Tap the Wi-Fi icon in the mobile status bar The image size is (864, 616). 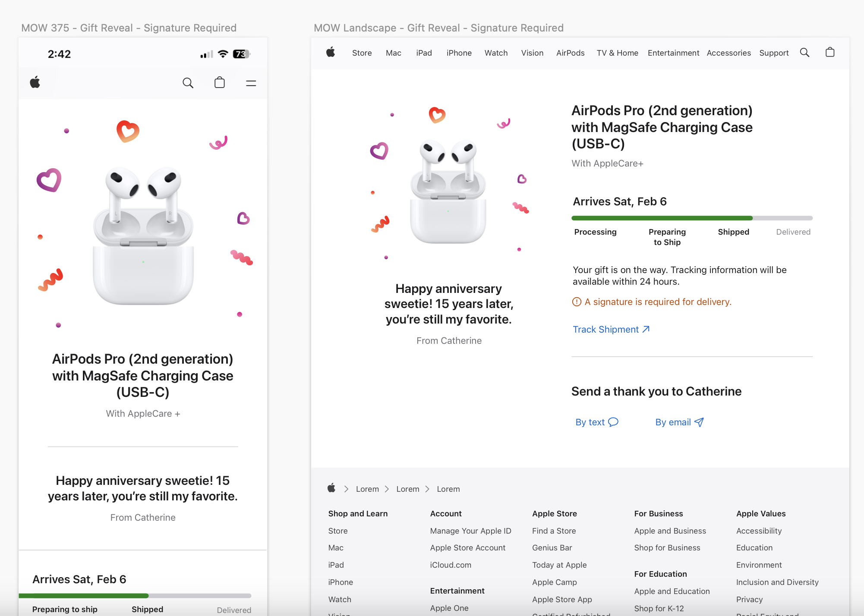(x=223, y=54)
